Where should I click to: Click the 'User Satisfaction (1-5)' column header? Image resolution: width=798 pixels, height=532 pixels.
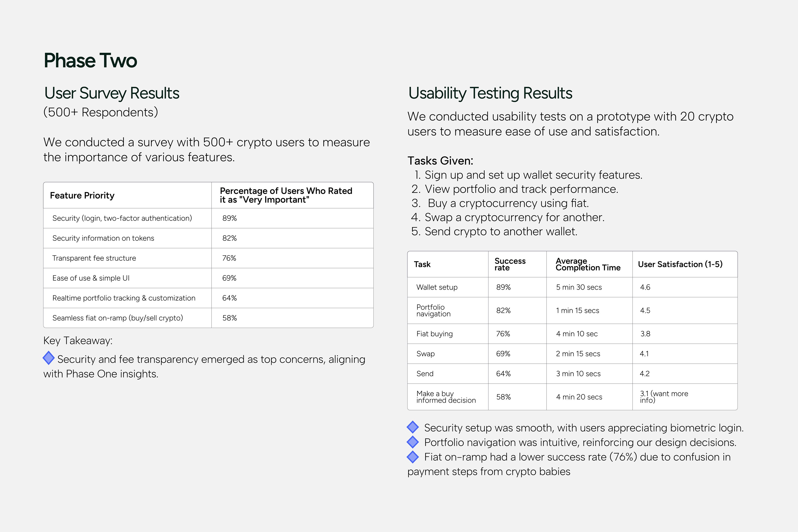680,264
